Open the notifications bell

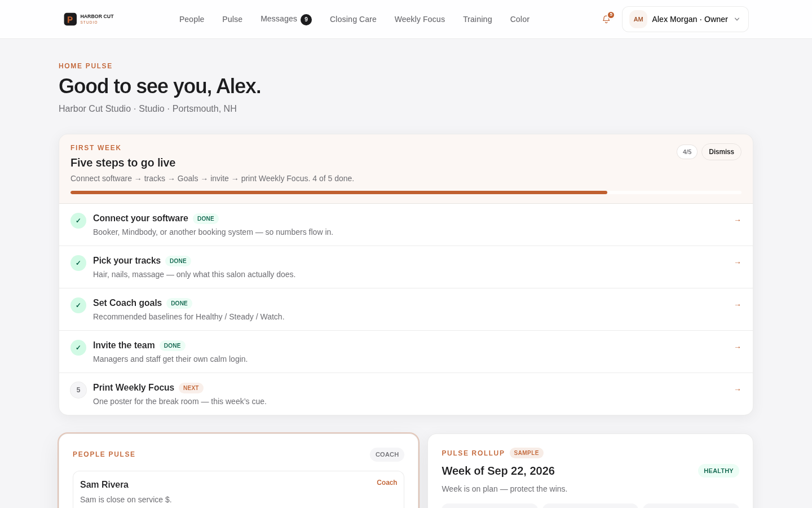click(606, 19)
